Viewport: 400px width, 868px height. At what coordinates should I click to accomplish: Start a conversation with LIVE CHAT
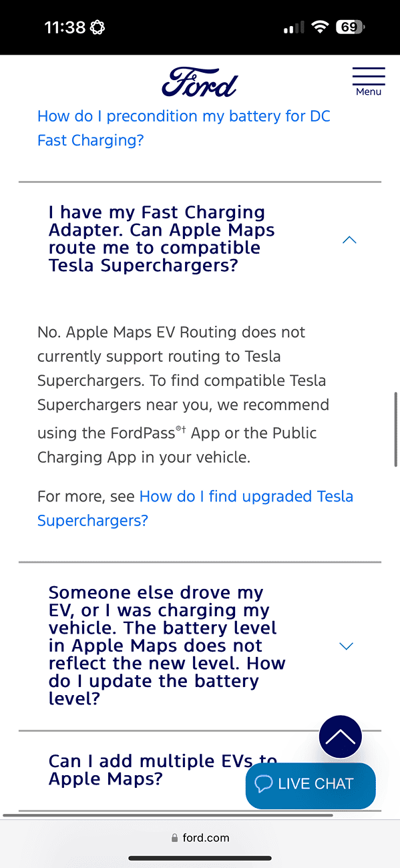tap(311, 785)
